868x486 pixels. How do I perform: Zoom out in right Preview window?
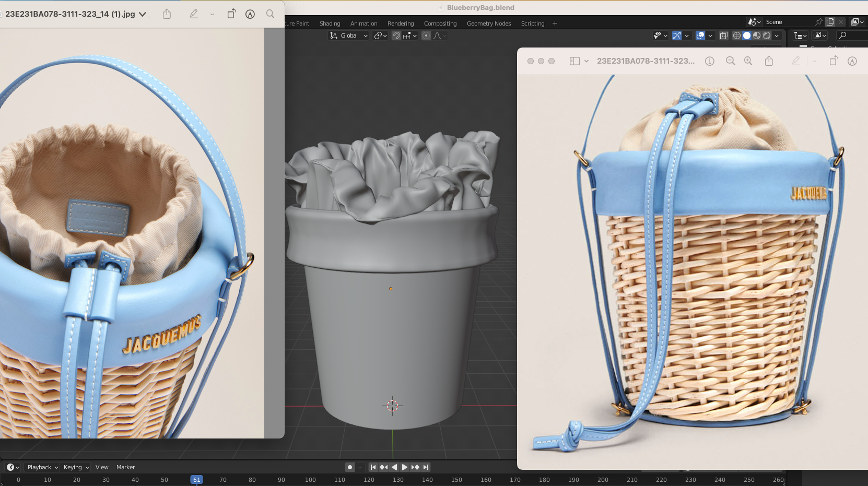point(730,61)
